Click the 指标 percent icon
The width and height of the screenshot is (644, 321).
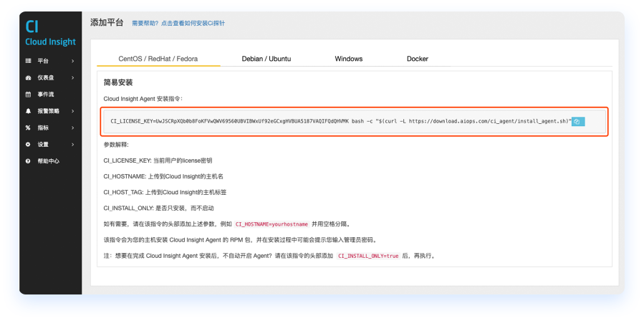(x=28, y=128)
